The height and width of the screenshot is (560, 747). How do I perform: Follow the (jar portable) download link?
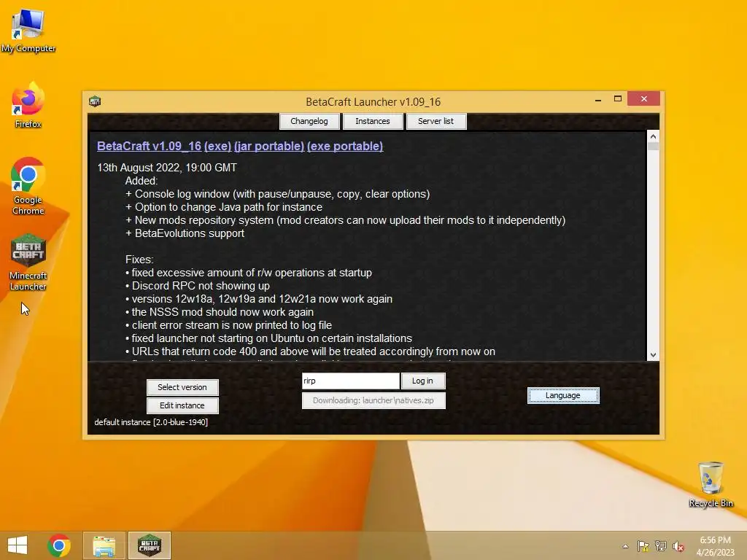click(269, 146)
